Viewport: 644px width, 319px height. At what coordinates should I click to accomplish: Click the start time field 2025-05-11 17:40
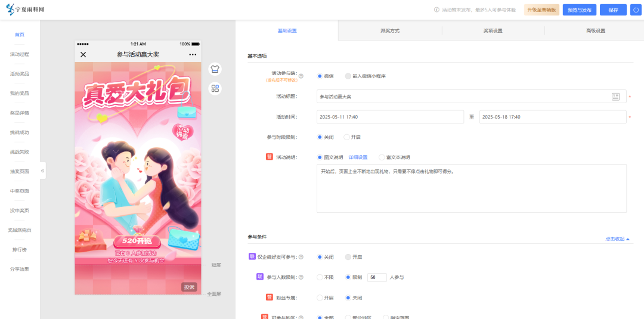pyautogui.click(x=390, y=117)
